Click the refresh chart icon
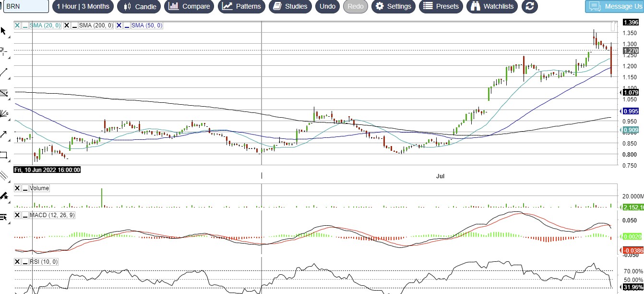Viewport: 644px width, 294px height. point(529,6)
